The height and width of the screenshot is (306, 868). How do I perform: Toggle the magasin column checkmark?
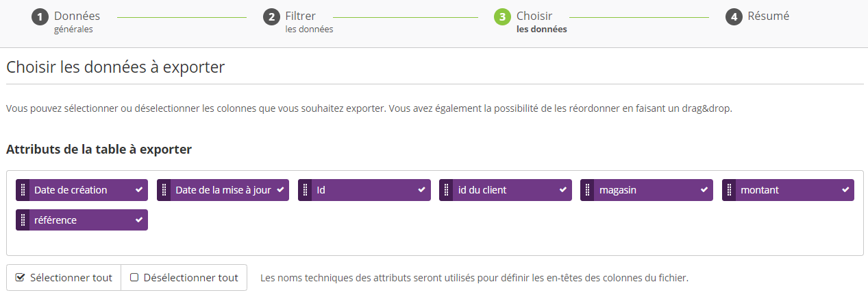click(704, 190)
